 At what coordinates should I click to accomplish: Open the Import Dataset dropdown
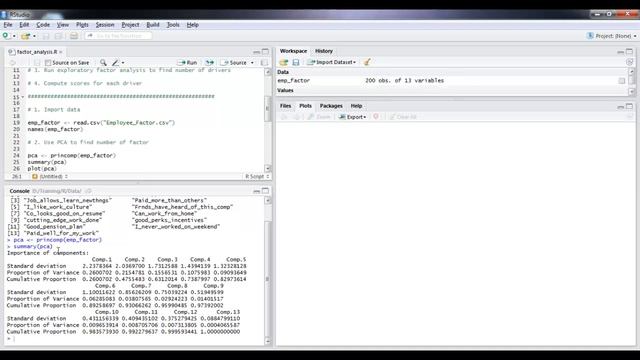coord(331,62)
